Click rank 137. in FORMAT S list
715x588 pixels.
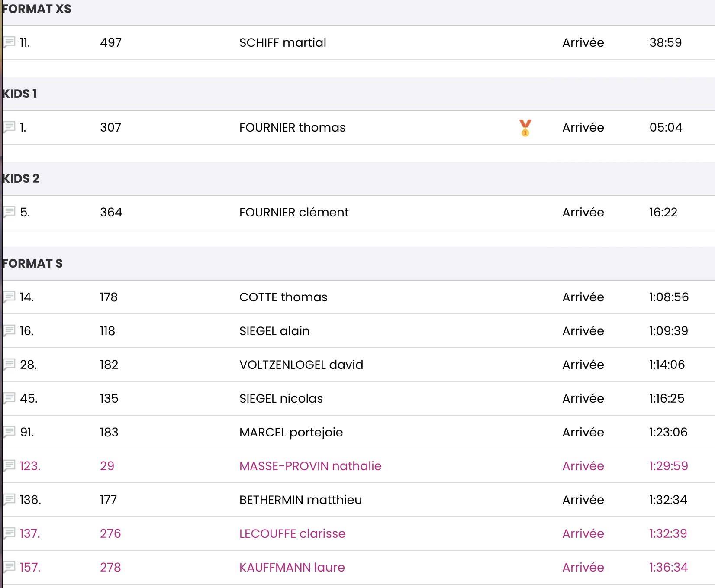pos(30,533)
